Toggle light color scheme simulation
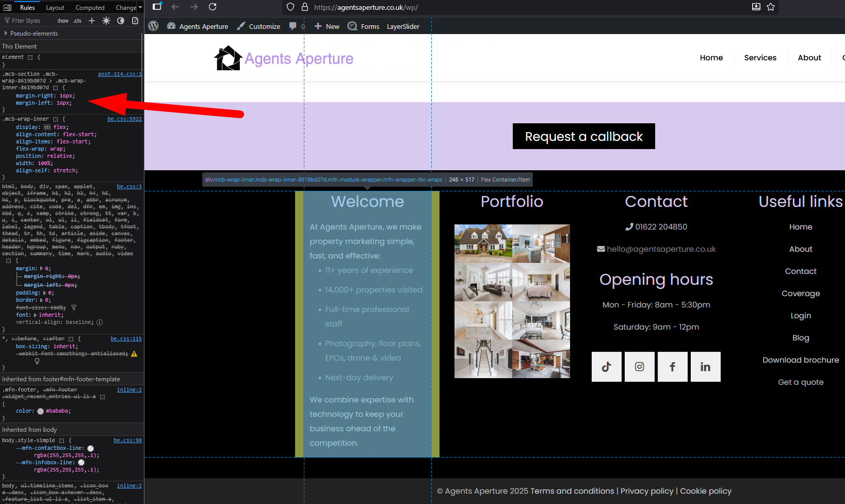 pos(106,21)
